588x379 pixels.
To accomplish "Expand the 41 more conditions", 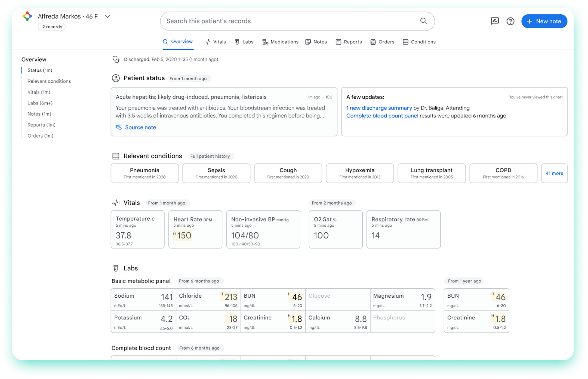I will [554, 173].
